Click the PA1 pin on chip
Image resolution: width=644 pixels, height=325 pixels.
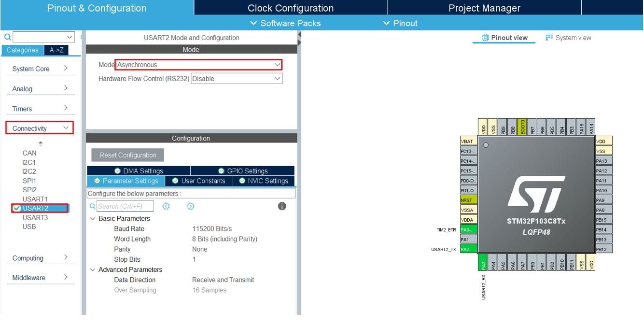coord(469,239)
